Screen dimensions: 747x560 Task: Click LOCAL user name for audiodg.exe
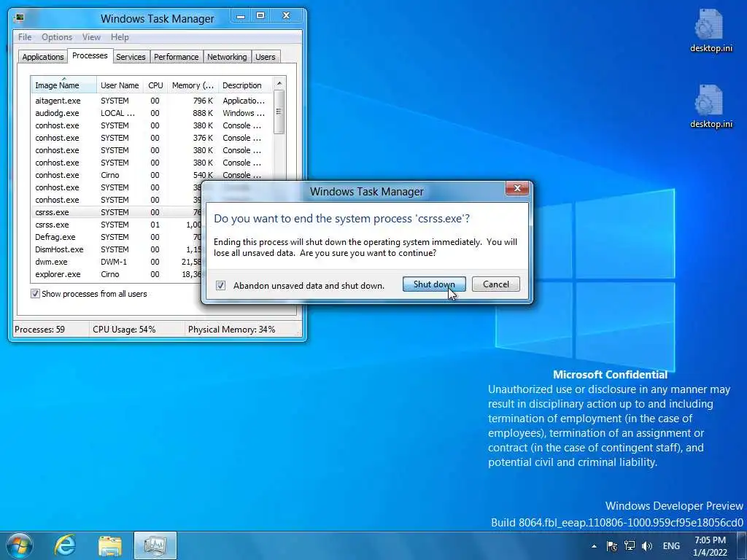click(117, 113)
